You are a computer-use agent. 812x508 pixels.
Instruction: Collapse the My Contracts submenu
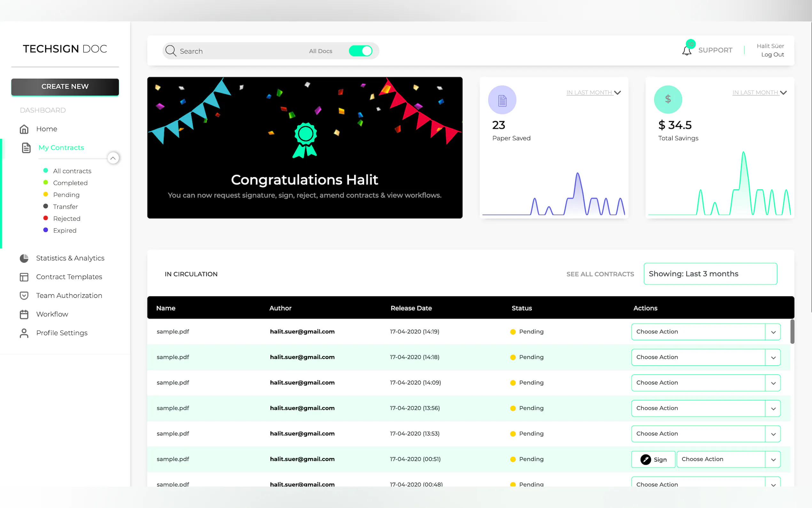tap(113, 158)
